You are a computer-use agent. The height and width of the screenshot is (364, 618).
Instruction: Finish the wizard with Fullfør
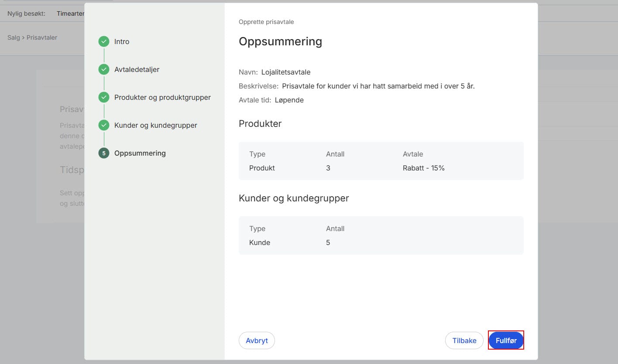click(x=506, y=340)
